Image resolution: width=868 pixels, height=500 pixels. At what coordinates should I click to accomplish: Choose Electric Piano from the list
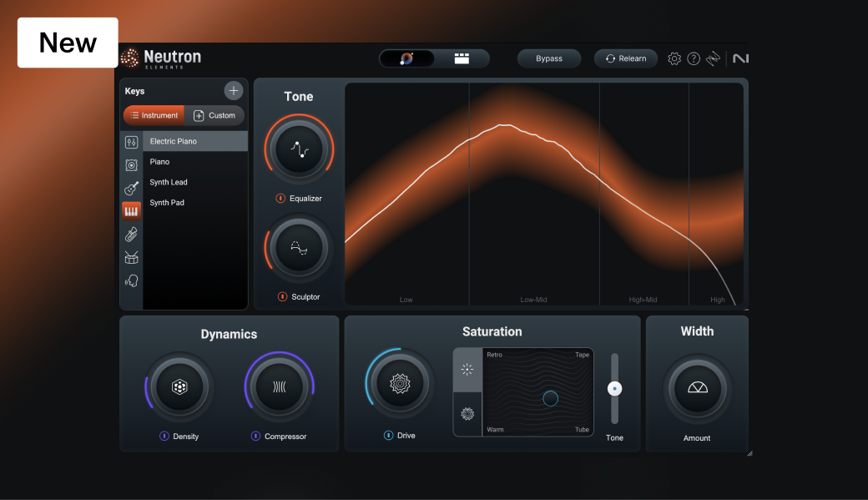(194, 141)
